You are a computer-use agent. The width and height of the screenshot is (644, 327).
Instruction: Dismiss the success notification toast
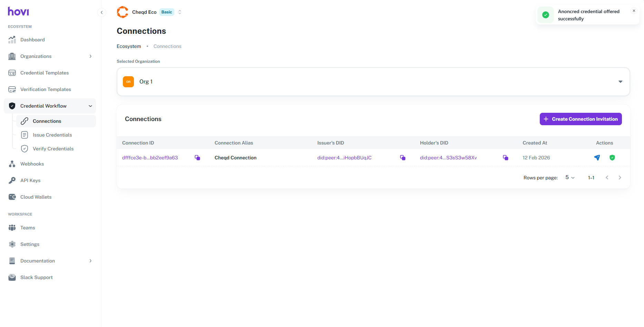634,11
